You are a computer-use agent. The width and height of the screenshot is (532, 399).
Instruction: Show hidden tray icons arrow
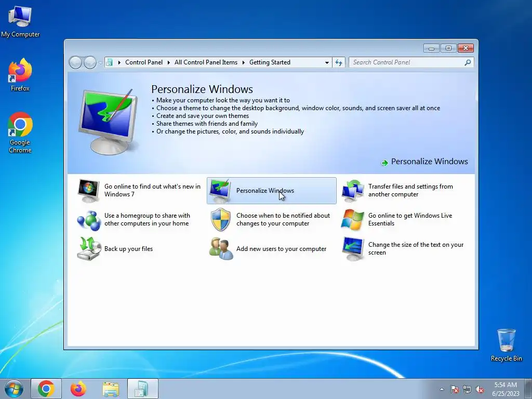442,390
